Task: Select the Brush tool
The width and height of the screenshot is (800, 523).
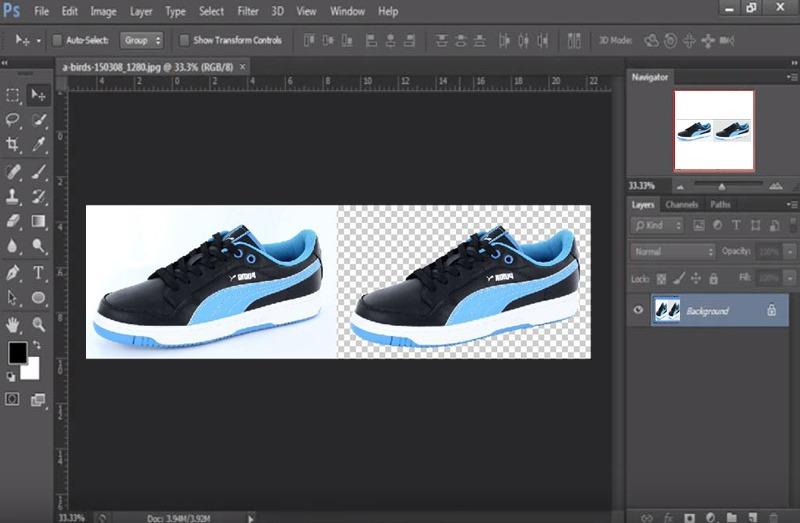Action: [x=38, y=172]
